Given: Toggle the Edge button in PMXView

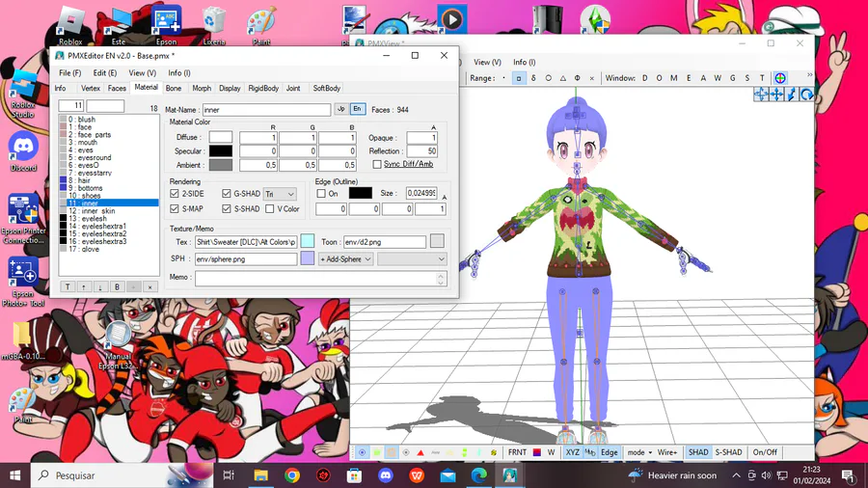Looking at the screenshot, I should pyautogui.click(x=609, y=452).
